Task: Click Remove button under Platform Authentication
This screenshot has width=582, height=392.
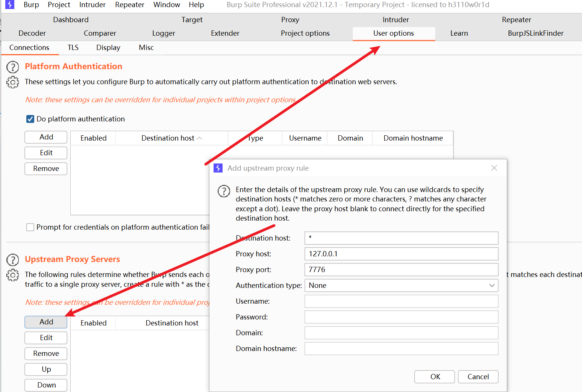Action: click(46, 169)
